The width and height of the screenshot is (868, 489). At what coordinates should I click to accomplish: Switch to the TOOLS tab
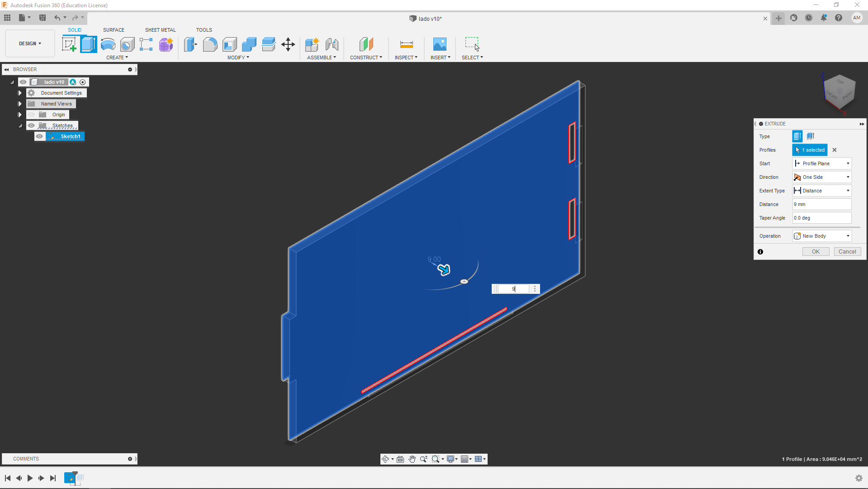pyautogui.click(x=204, y=30)
